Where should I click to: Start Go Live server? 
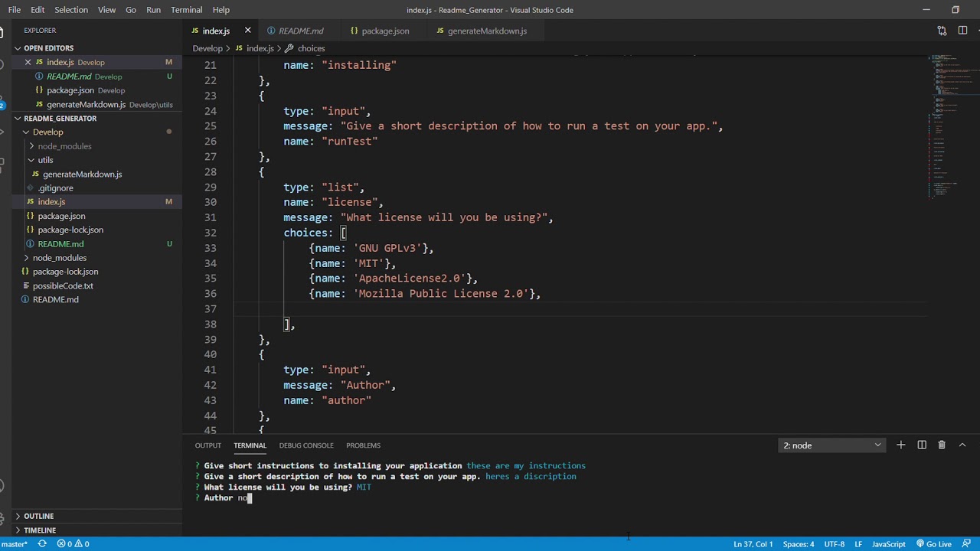coord(933,544)
